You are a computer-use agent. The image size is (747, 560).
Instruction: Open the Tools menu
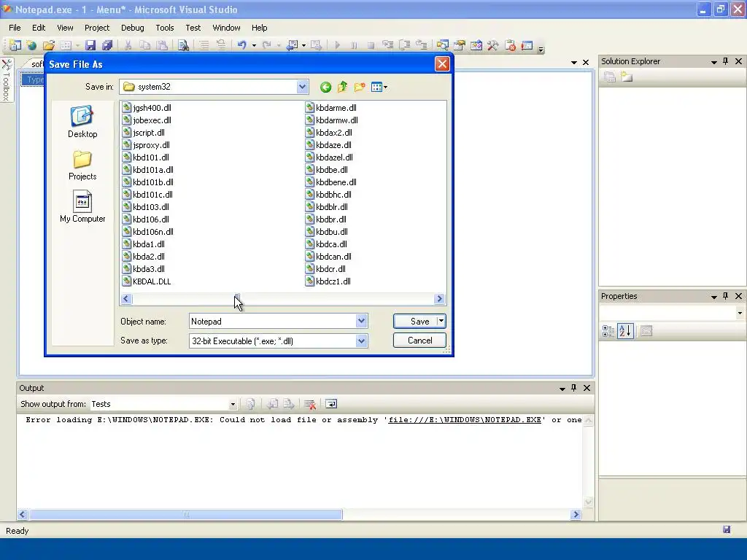[x=165, y=28]
